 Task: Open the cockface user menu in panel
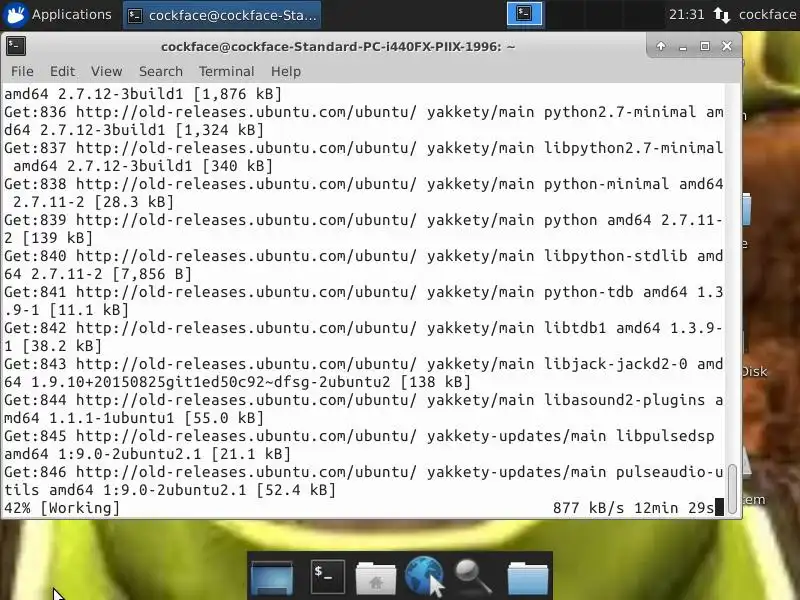tap(767, 15)
